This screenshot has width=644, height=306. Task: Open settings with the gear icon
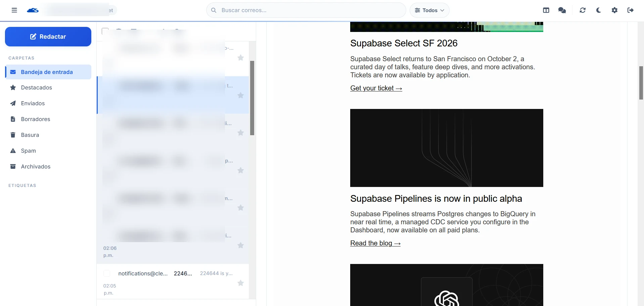[x=614, y=10]
